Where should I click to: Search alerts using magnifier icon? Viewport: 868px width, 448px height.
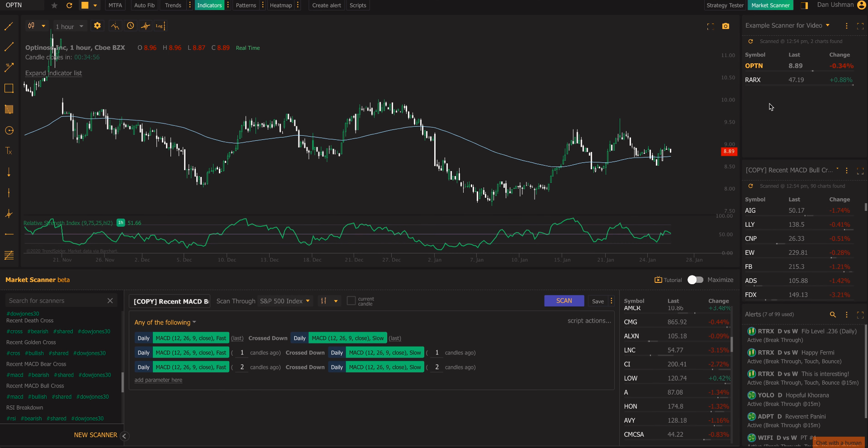coord(833,315)
